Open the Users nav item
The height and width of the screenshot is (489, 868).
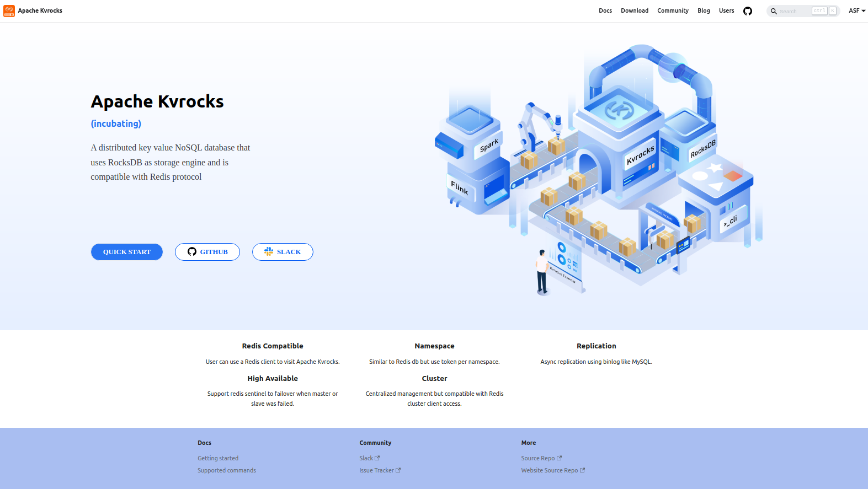(x=726, y=11)
